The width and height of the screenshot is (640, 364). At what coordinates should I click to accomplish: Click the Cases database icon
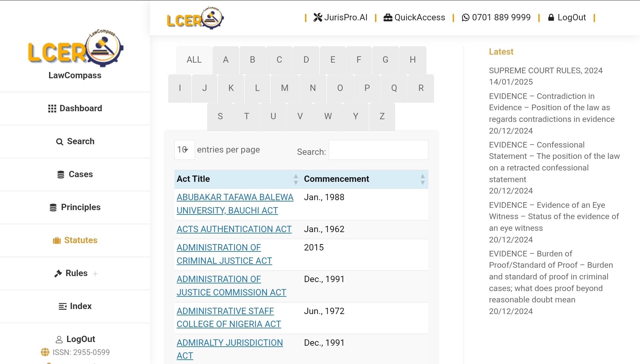[61, 175]
